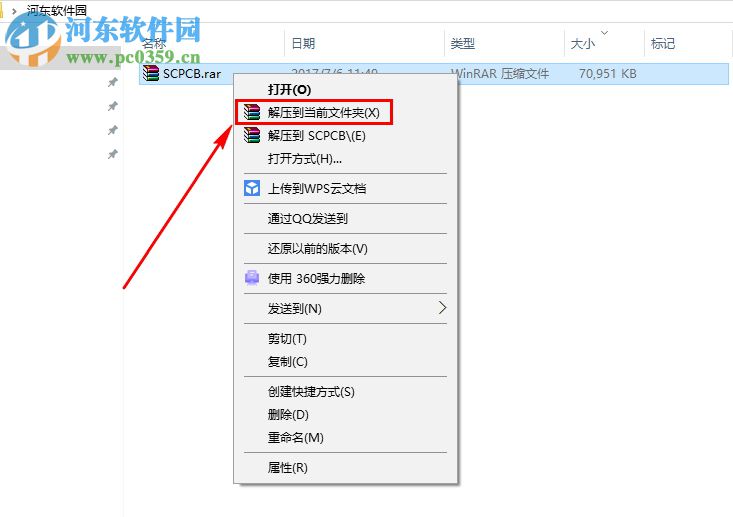The width and height of the screenshot is (733, 517).
Task: Click the sort arrow above 大小
Action: tap(604, 33)
